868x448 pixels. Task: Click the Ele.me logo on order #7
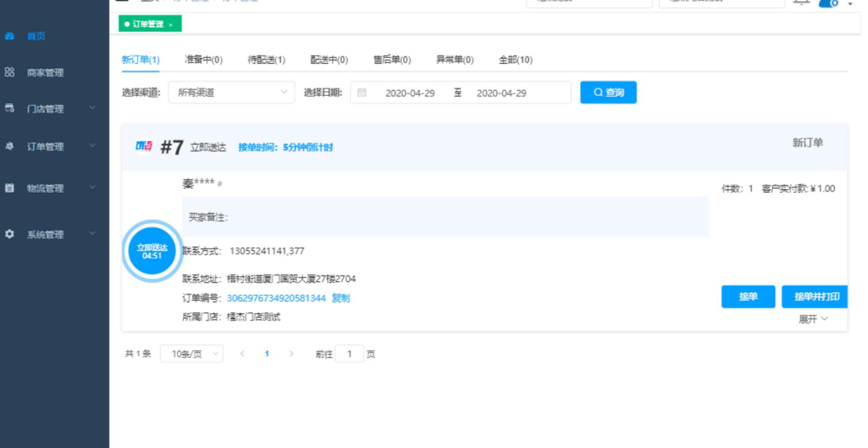(x=144, y=146)
